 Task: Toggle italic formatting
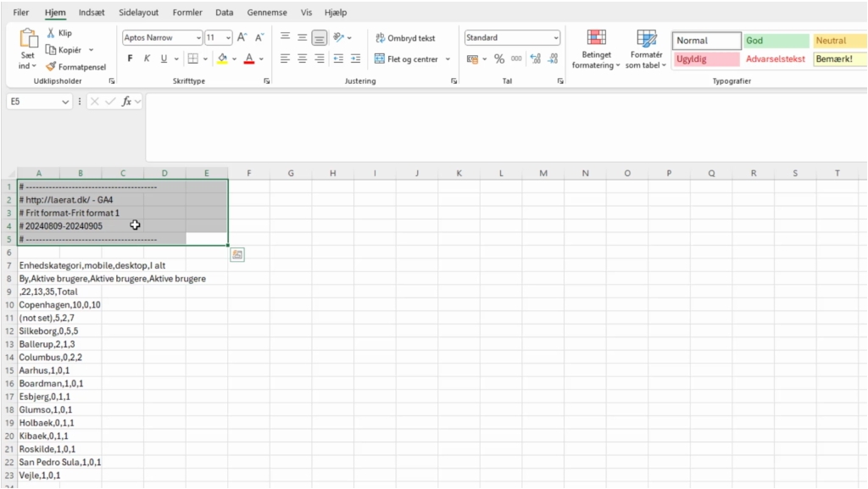pyautogui.click(x=145, y=58)
